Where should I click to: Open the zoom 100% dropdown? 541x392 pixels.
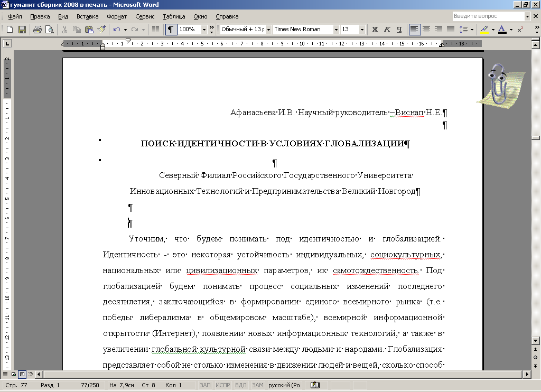pyautogui.click(x=204, y=30)
